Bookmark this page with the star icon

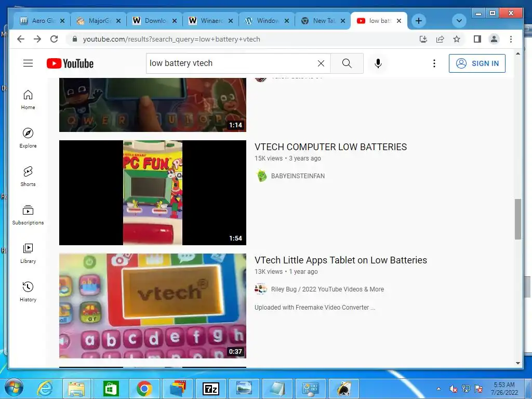pyautogui.click(x=457, y=39)
